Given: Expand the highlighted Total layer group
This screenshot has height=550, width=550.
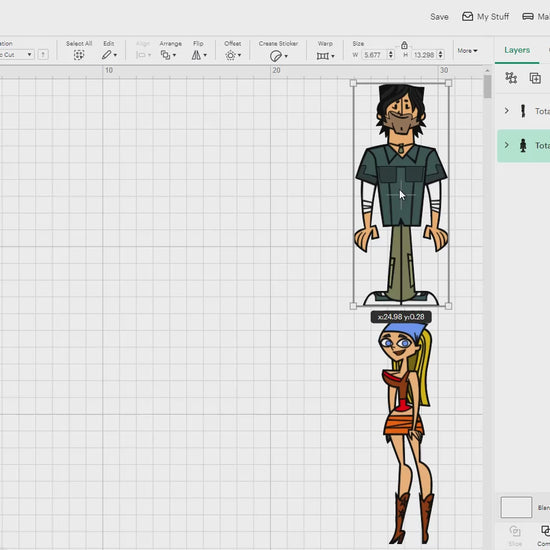Looking at the screenshot, I should click(x=507, y=145).
